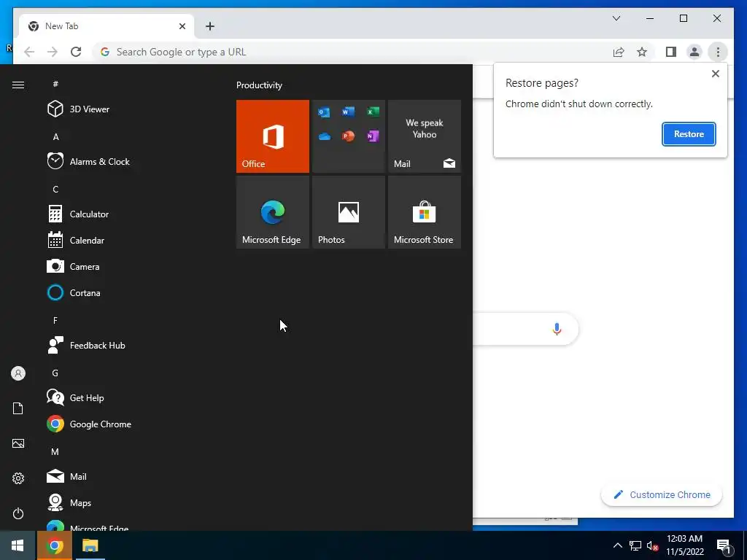Click Customize Chrome button
This screenshot has height=560, width=747.
[662, 495]
